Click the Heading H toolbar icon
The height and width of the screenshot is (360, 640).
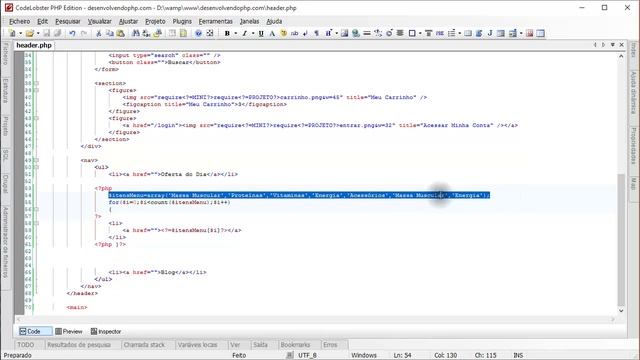(x=328, y=33)
